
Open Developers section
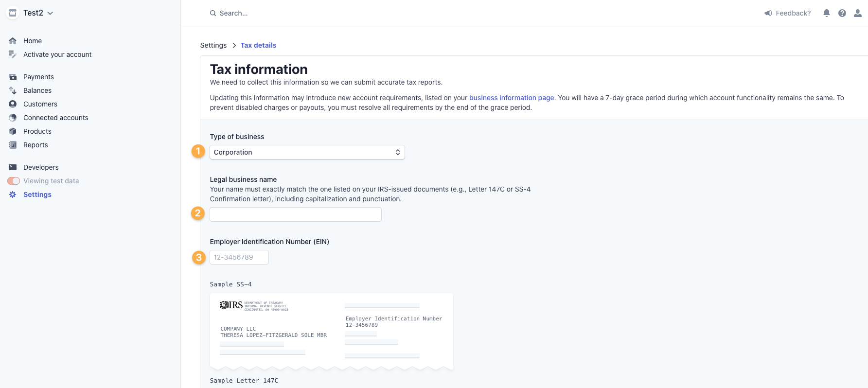pyautogui.click(x=41, y=167)
